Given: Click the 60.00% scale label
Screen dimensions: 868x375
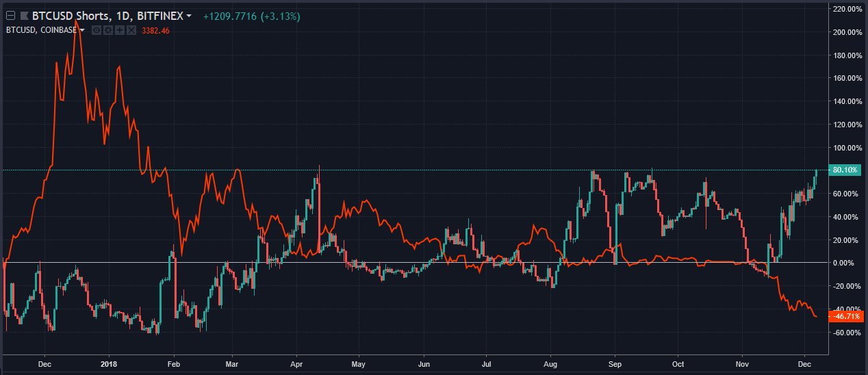Looking at the screenshot, I should (846, 194).
